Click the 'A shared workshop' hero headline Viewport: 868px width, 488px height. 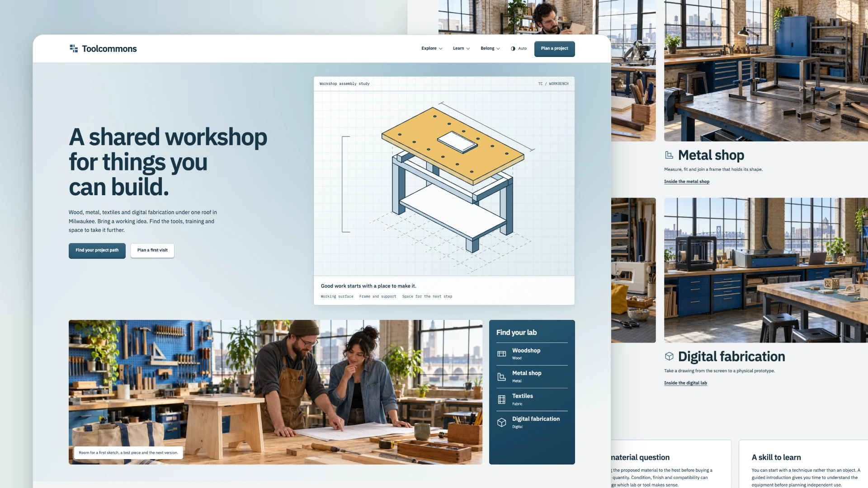coord(168,162)
